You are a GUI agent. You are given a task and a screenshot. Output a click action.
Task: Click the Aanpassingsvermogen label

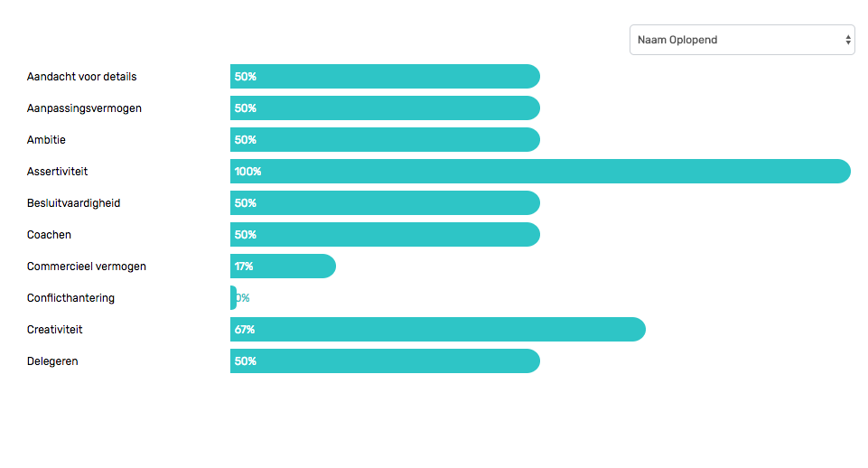pos(84,108)
